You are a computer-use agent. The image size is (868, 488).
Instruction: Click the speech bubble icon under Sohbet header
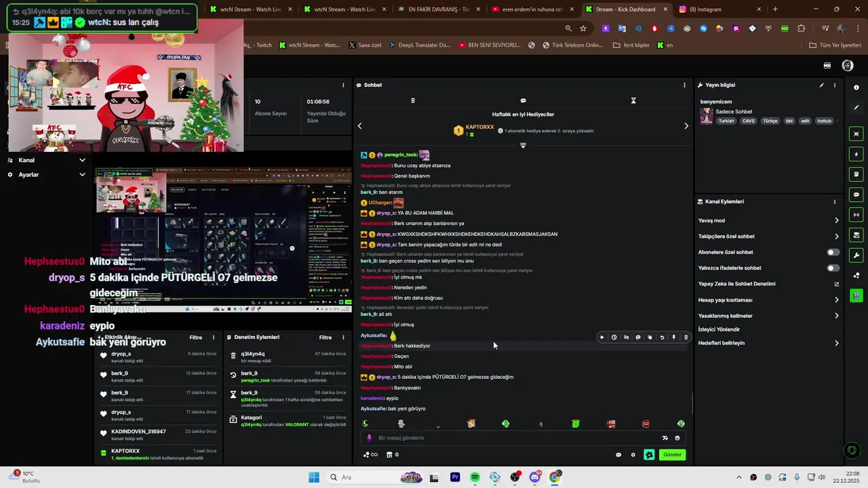click(x=523, y=100)
